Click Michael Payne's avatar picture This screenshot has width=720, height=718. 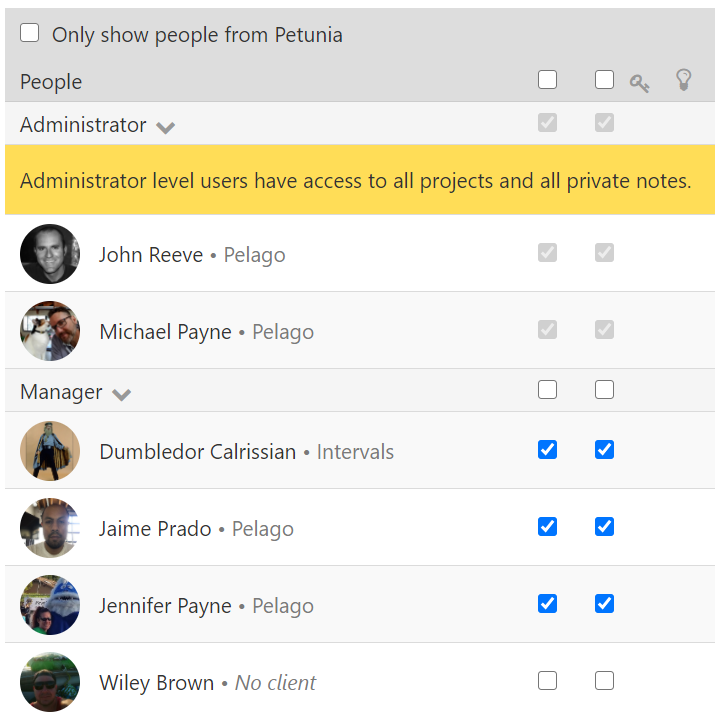coord(50,331)
